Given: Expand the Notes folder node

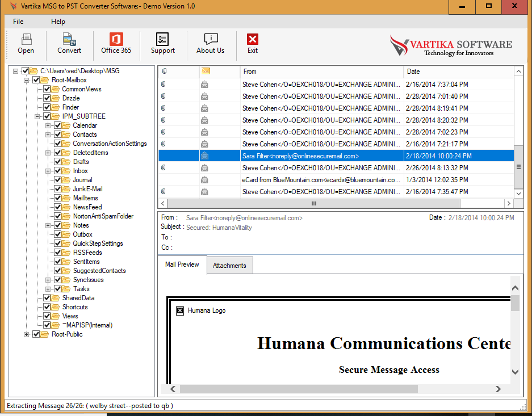Looking at the screenshot, I should pos(48,225).
